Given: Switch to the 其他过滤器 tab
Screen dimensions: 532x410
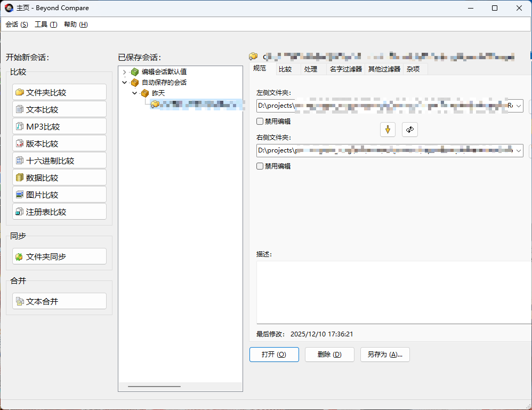Looking at the screenshot, I should coord(384,69).
